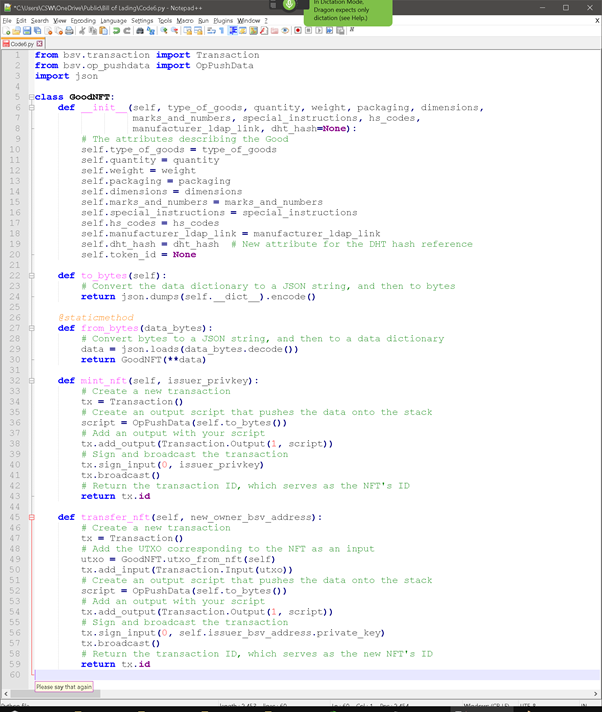This screenshot has height=712, width=602.
Task: Click the Save All icon
Action: [x=37, y=31]
